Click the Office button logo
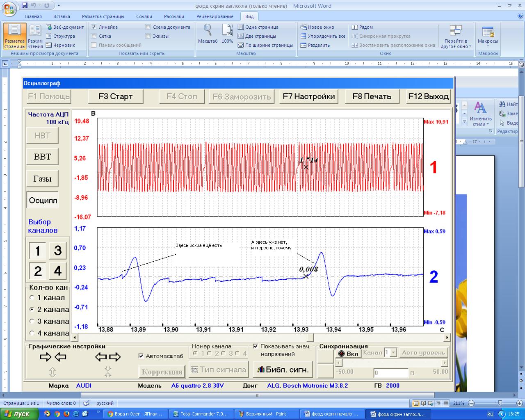 [x=9, y=8]
